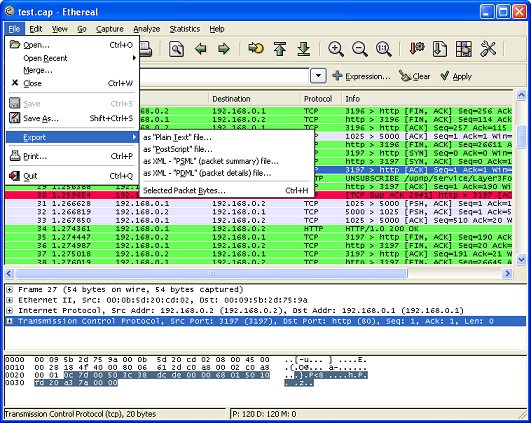Open the filter history dropdown arrow
The image size is (531, 423).
click(318, 76)
